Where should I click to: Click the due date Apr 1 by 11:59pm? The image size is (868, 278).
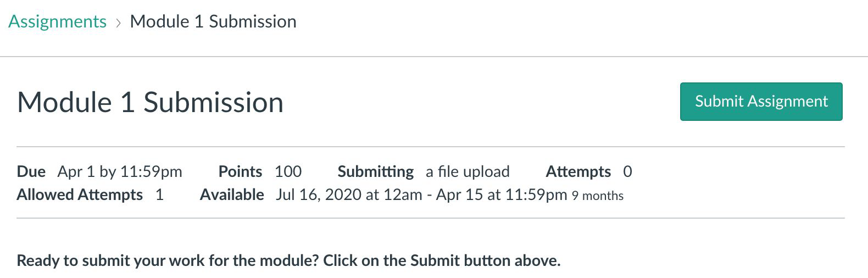(120, 171)
